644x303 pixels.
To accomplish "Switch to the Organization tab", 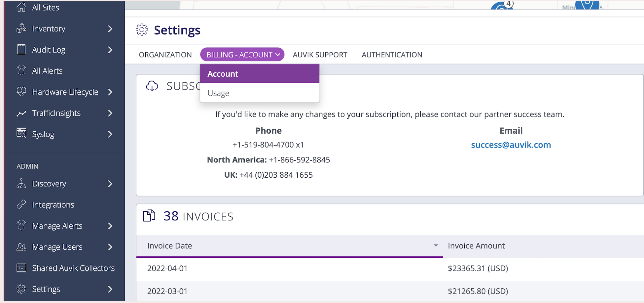I will tap(165, 55).
